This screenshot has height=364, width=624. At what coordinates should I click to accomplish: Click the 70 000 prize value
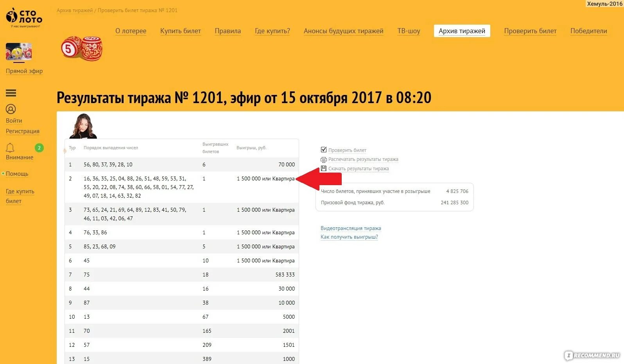tap(287, 165)
